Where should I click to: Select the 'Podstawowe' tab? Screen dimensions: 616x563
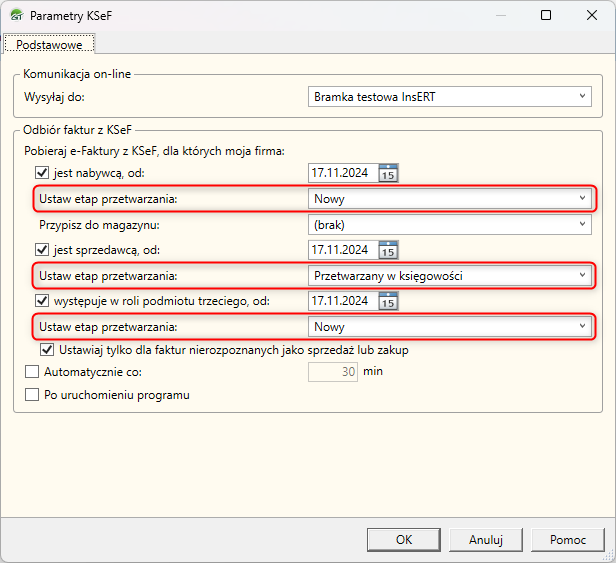50,44
